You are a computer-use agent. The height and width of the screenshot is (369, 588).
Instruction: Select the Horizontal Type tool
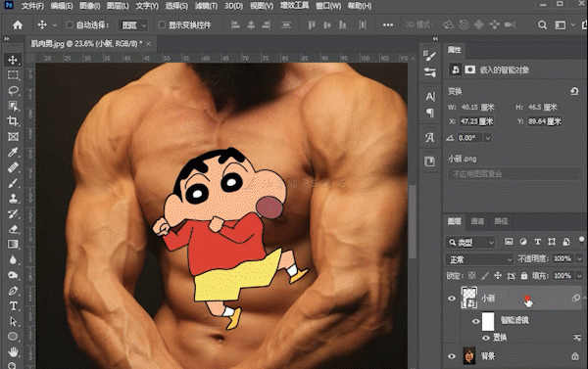point(13,305)
